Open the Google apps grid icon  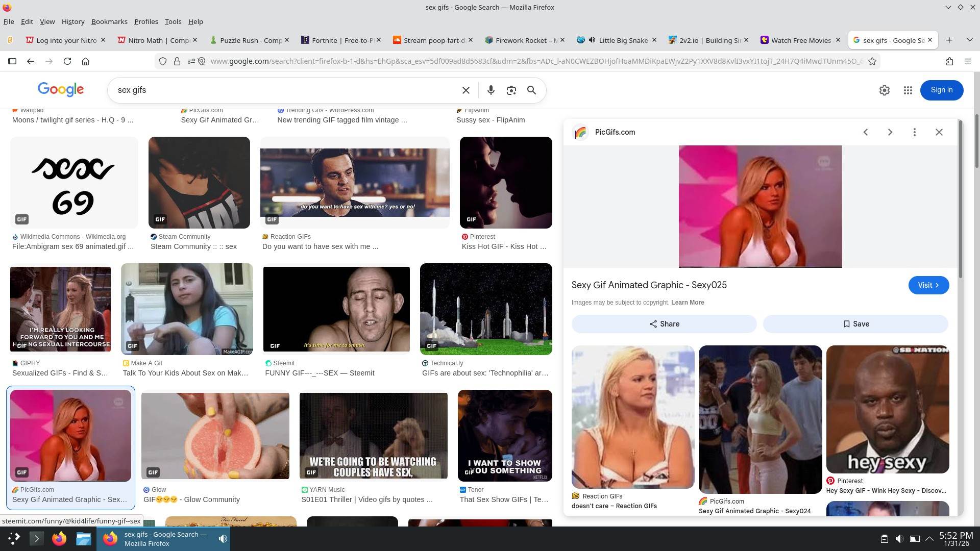tap(908, 90)
